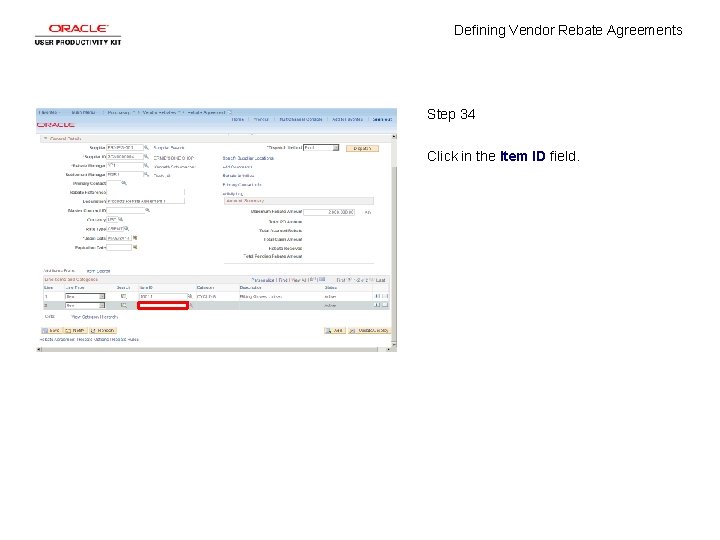
Task: Click the Update/Display button
Action: pyautogui.click(x=369, y=331)
